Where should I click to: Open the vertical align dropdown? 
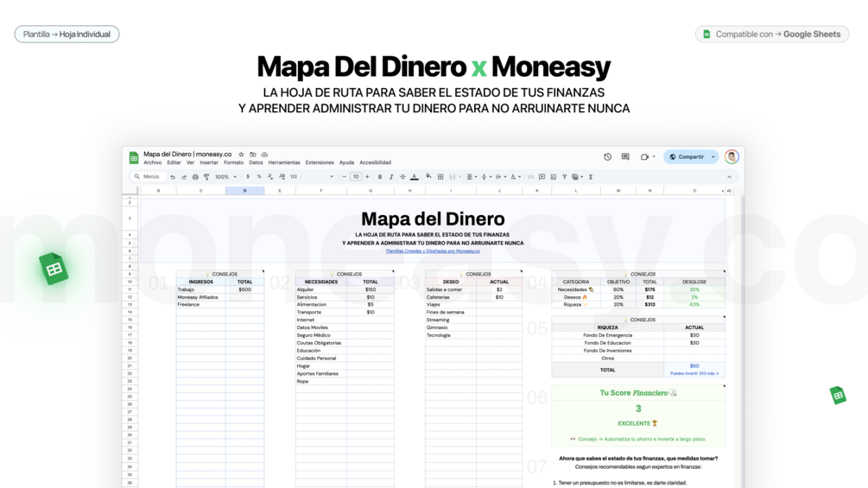486,177
